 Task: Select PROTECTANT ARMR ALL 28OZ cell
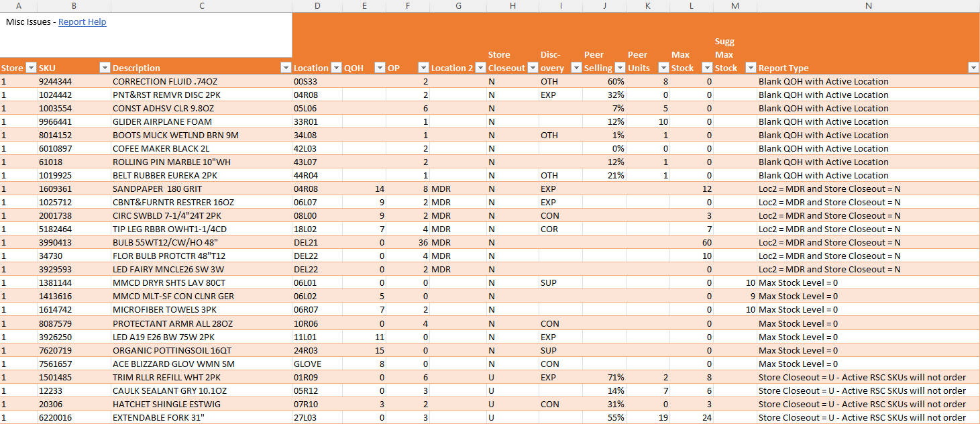[201, 323]
